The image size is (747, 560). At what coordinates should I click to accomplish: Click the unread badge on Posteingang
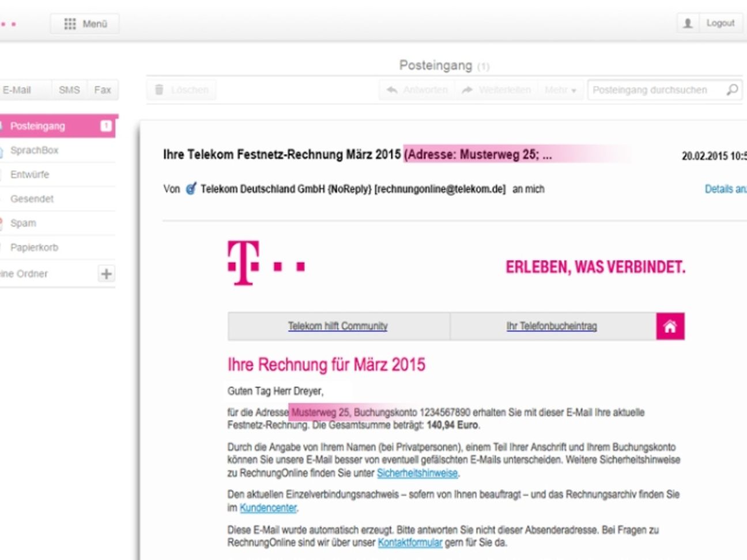pyautogui.click(x=106, y=126)
